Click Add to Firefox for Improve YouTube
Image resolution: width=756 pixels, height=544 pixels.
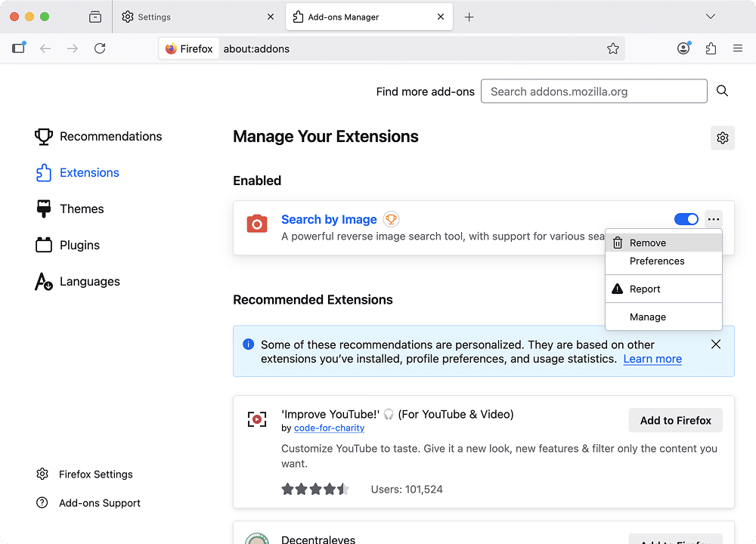click(x=675, y=420)
